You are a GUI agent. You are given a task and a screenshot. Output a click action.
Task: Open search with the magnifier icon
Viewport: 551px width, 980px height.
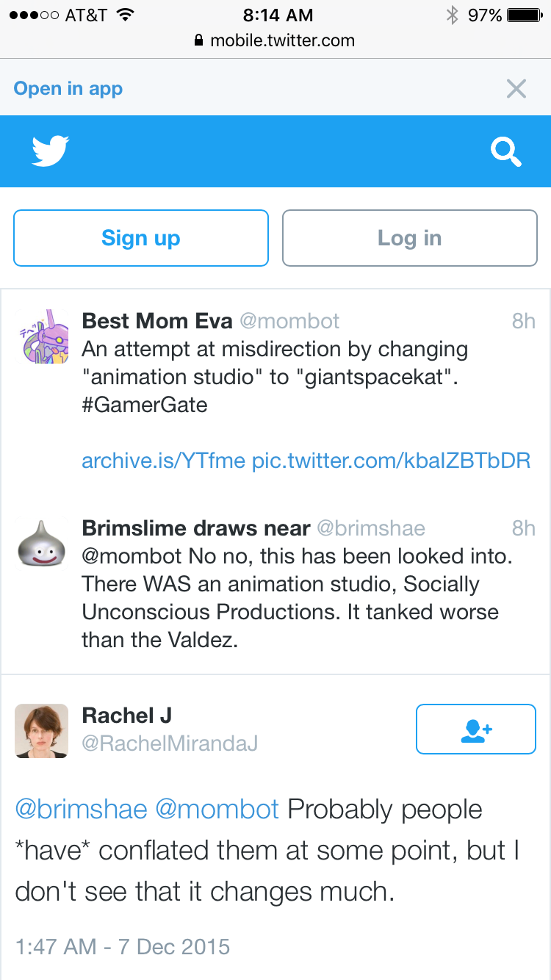(506, 152)
